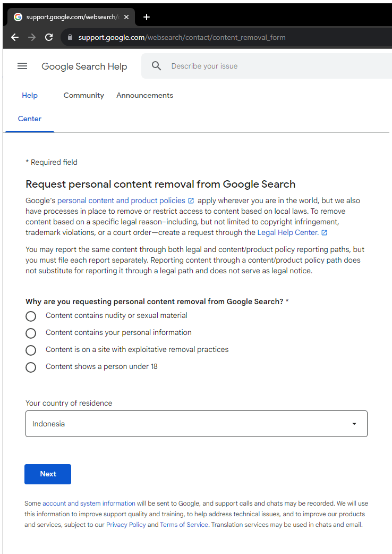Select 'Content contains nudity or sexual material'
392x554 pixels.
[x=30, y=316]
